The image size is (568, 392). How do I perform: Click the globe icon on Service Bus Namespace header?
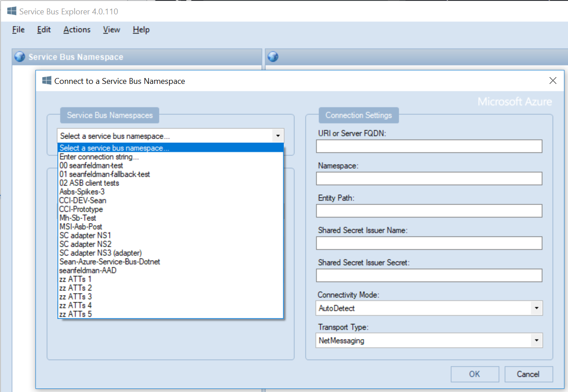coord(19,57)
